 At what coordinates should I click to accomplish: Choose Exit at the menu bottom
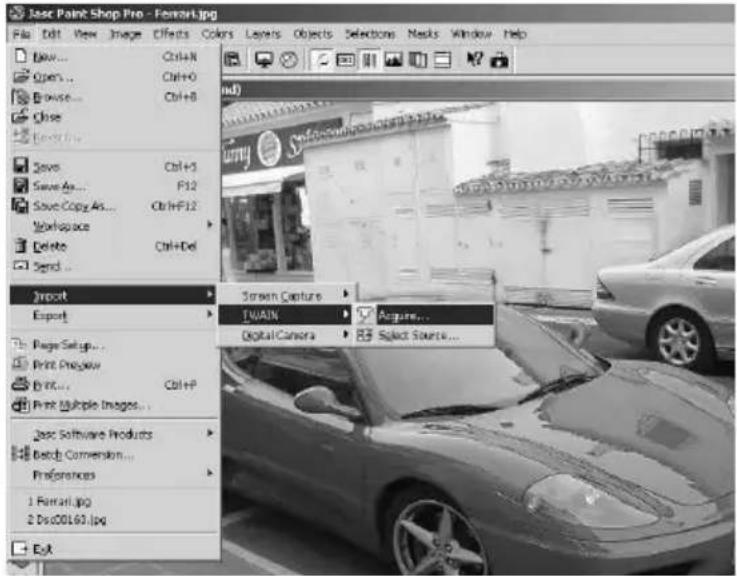pos(113,549)
